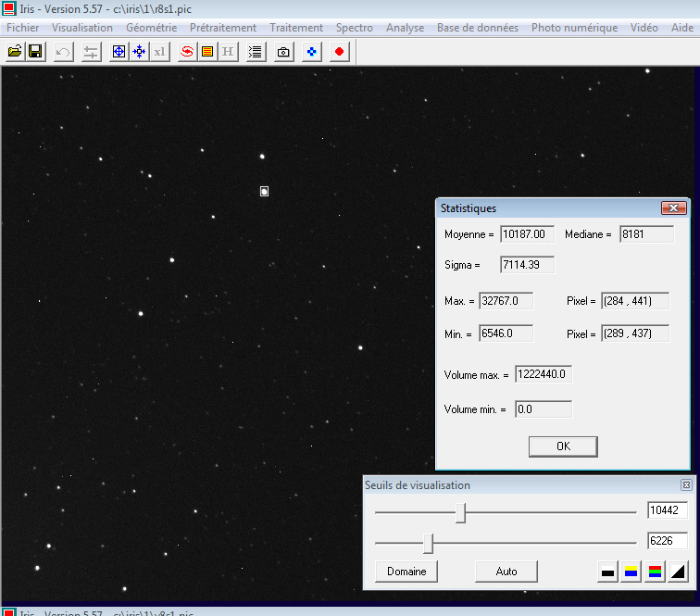Open the Photo numérique menu
The height and width of the screenshot is (616, 700).
pos(575,28)
